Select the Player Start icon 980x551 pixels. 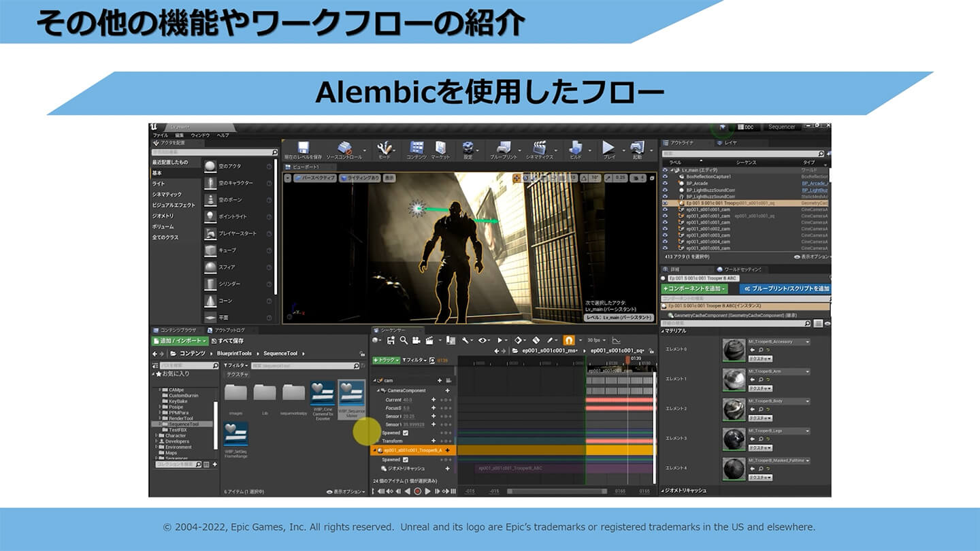[210, 233]
